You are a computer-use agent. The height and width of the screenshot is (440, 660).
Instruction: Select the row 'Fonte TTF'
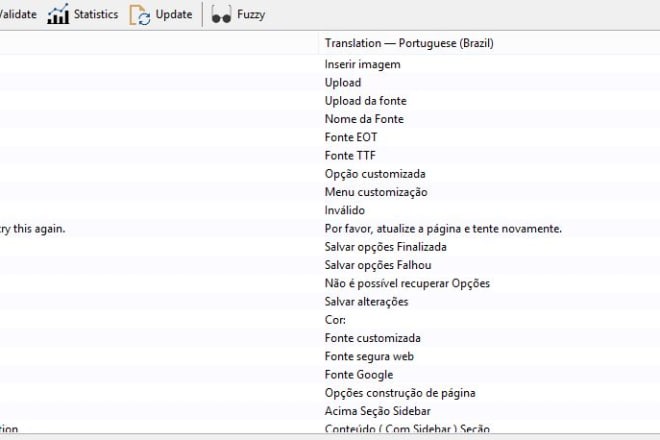pos(350,155)
